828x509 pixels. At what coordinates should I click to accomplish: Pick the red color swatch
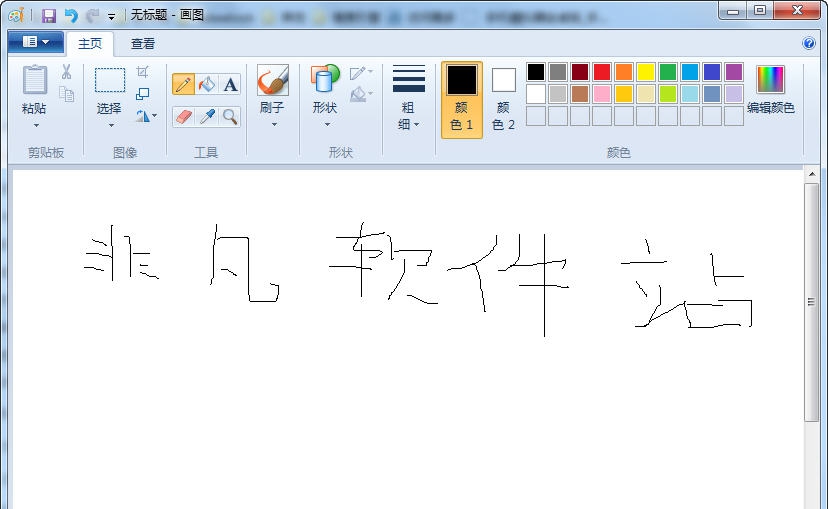pyautogui.click(x=601, y=72)
